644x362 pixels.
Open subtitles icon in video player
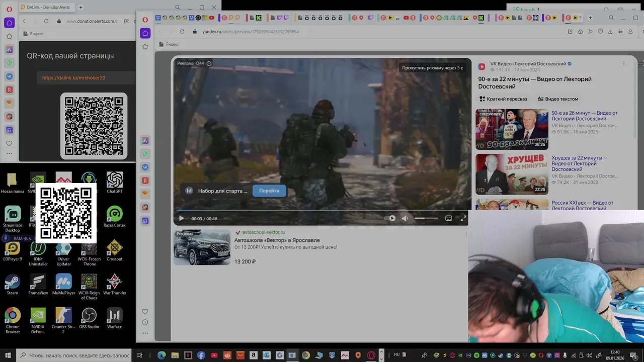(449, 218)
